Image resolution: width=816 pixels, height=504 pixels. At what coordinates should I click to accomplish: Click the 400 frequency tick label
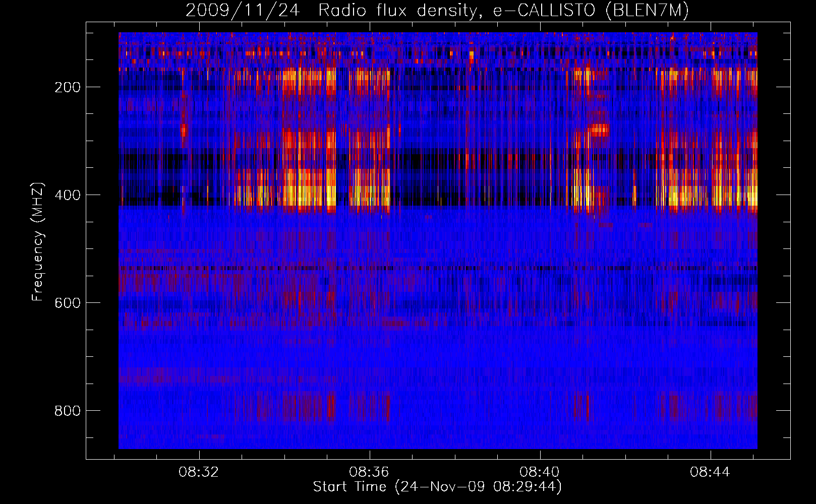[68, 195]
